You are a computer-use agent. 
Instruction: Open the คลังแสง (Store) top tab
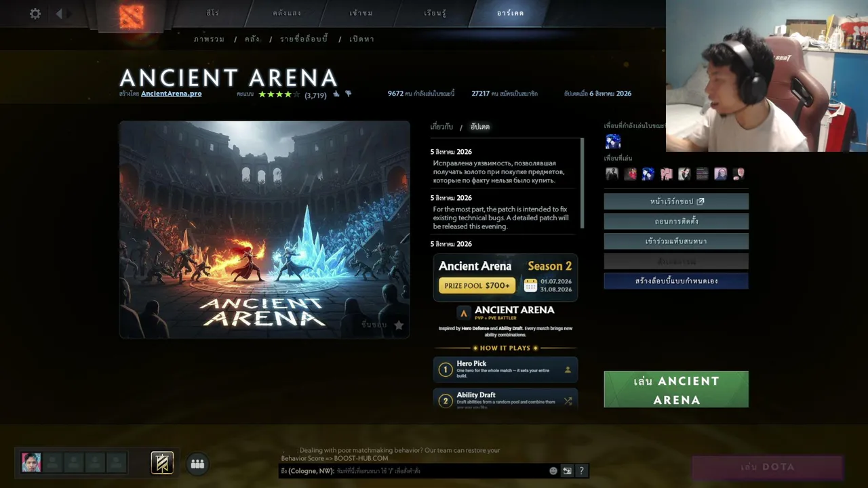coord(285,13)
